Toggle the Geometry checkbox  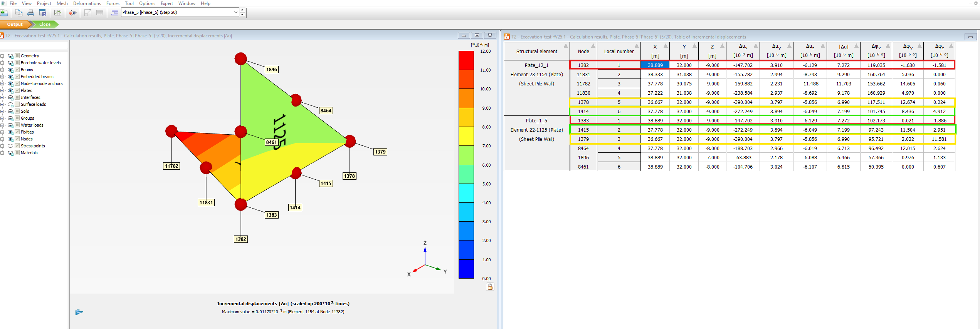tap(17, 56)
